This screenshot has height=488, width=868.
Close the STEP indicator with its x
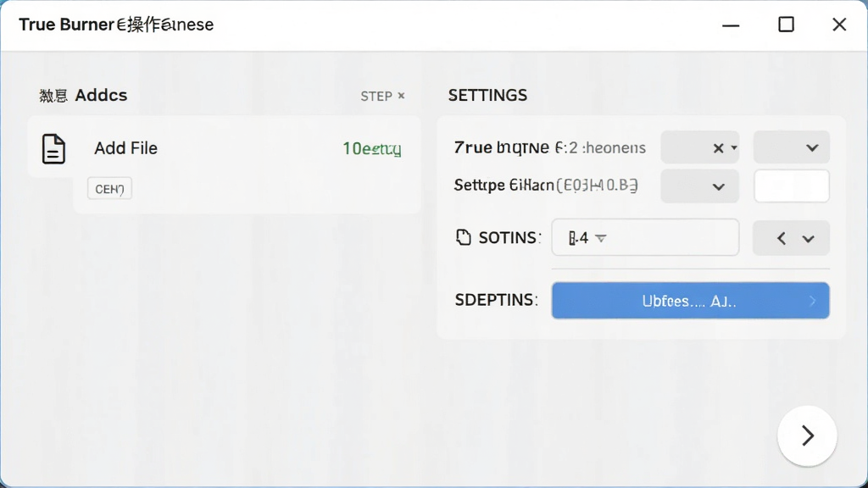401,96
